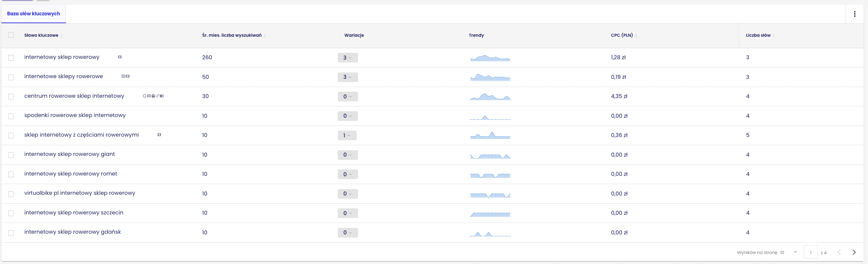
Task: Check row 'internetowy sklep rowerowy romet'
Action: click(11, 174)
